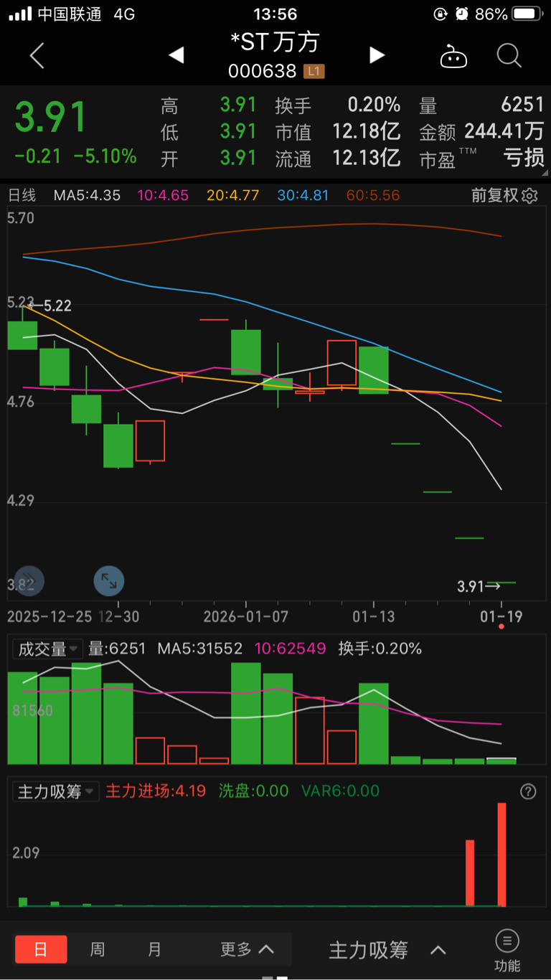
Task: Tap the 日线 chart label
Action: pos(22,195)
